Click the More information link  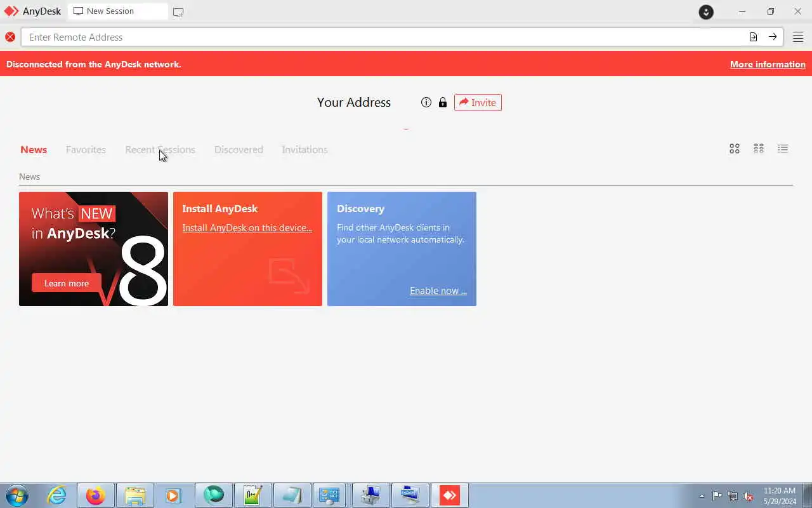pos(768,64)
